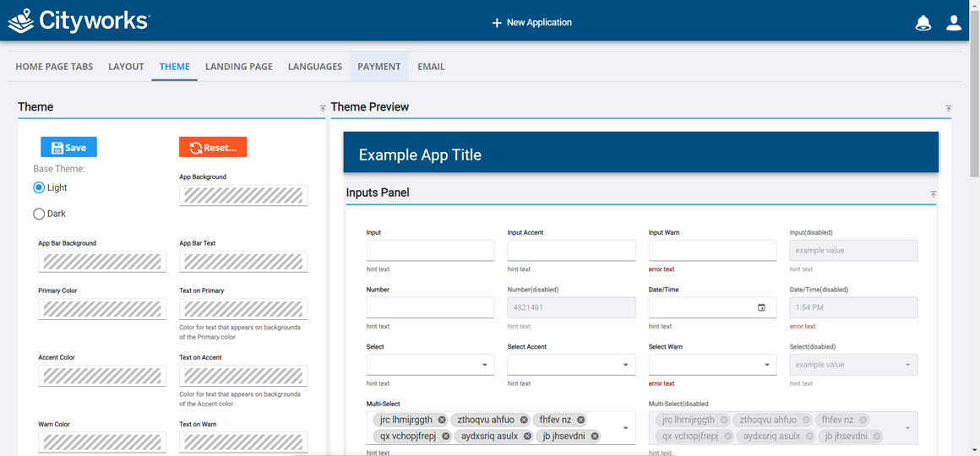980x456 pixels.
Task: Collapse the Theme panel
Action: pyautogui.click(x=323, y=108)
